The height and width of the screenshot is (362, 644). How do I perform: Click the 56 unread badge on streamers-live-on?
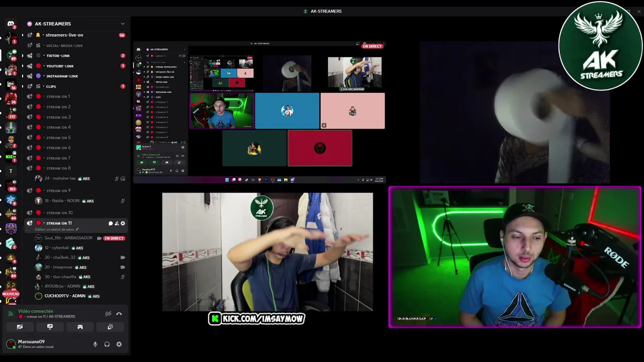coord(122,35)
